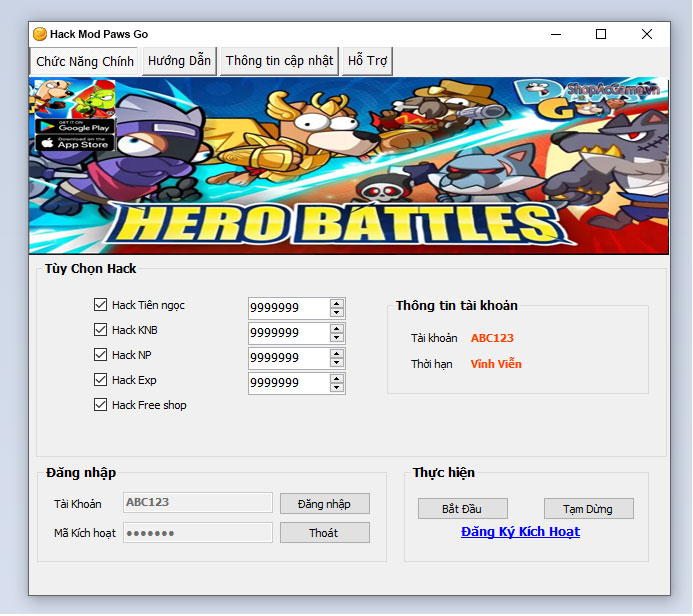Click up arrow of Hack NP spinner
Viewport: 693px width, 616px height.
(337, 354)
